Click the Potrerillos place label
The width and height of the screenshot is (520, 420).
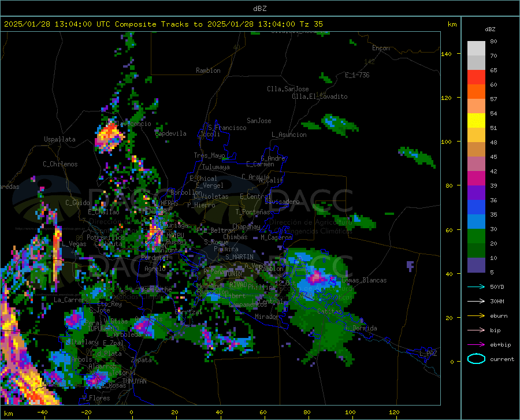[106, 237]
